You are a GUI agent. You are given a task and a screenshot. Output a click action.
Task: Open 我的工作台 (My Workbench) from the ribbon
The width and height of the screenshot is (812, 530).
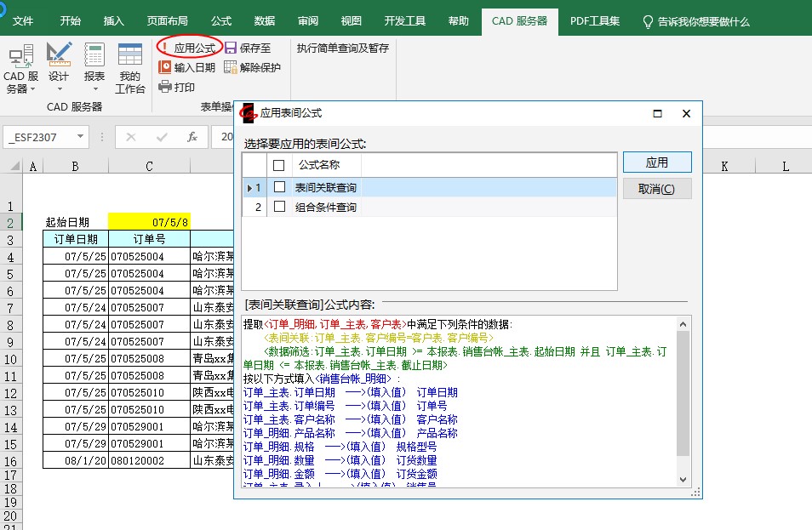coord(130,68)
